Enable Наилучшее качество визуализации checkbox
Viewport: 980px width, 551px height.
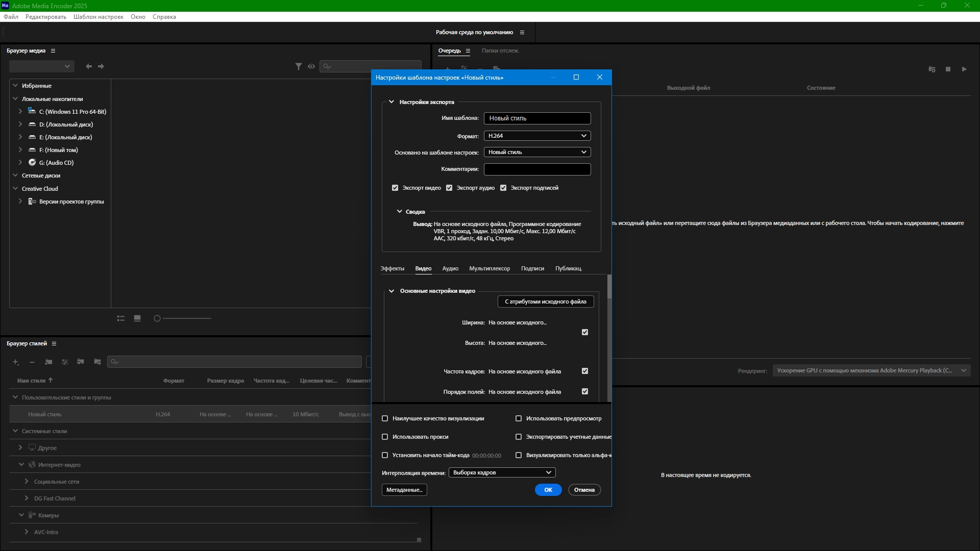(x=385, y=418)
